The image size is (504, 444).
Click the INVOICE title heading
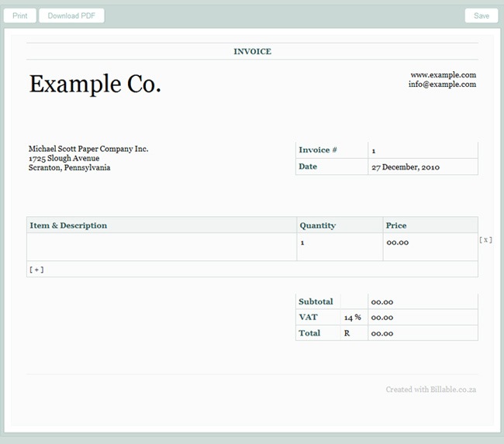[x=252, y=51]
